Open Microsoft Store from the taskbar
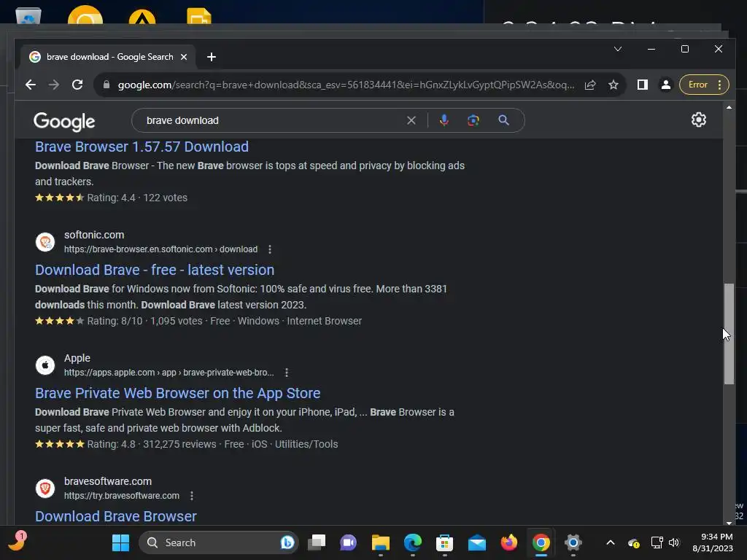The image size is (747, 560). pos(444,542)
